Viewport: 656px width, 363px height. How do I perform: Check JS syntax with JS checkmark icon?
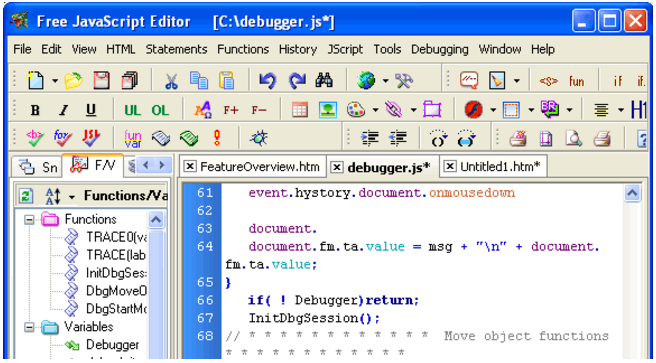coord(91,138)
